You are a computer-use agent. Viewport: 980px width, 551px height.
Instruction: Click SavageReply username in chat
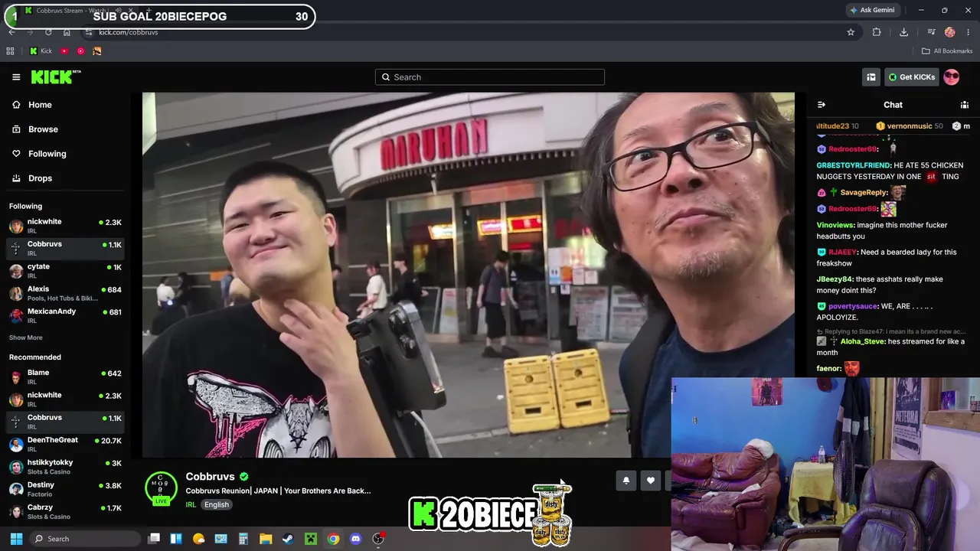tap(864, 193)
